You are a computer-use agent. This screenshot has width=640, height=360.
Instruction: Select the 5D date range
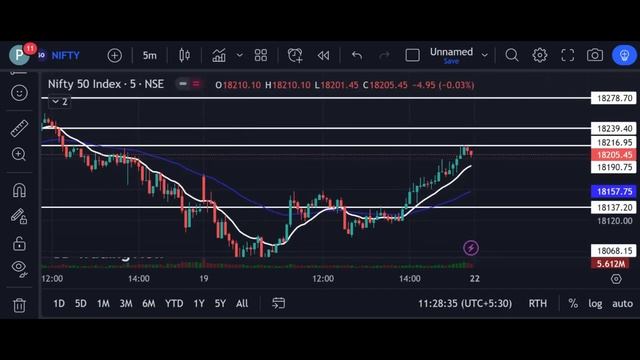point(81,304)
